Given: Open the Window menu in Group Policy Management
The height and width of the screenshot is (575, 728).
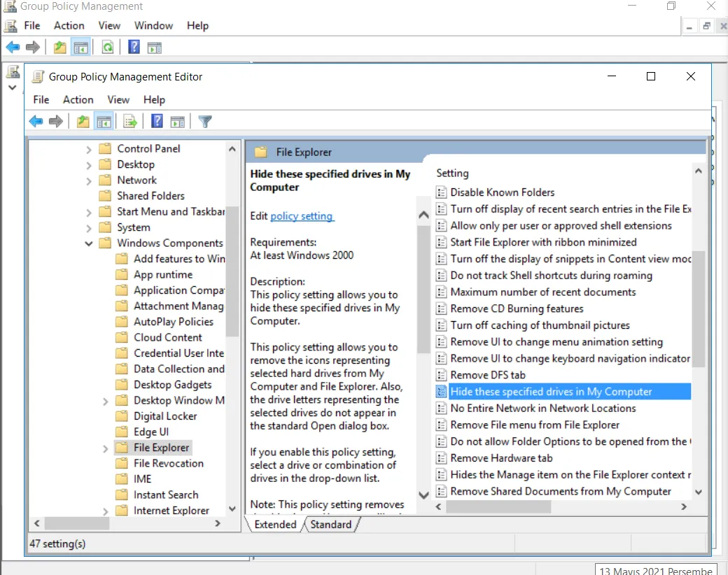Looking at the screenshot, I should point(154,25).
